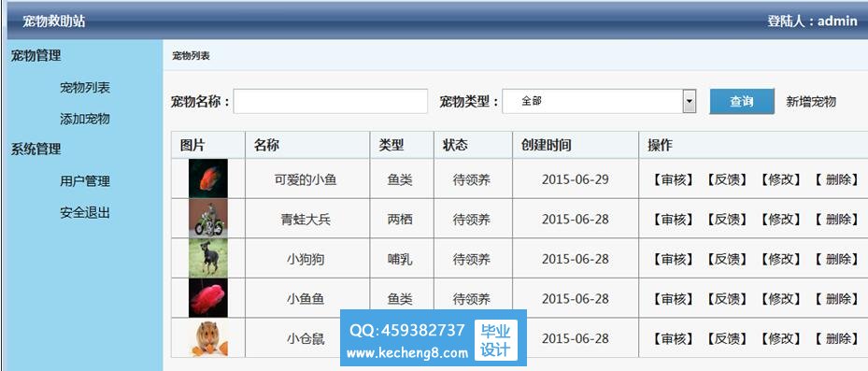Screen dimensions: 868x371
Task: Click 【删除】 for 青蛙大兵
Action: pyautogui.click(x=837, y=220)
